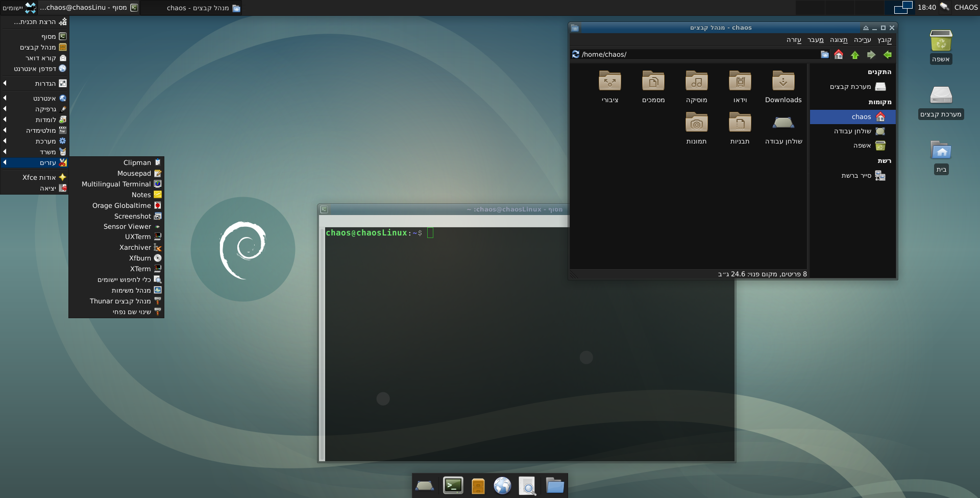
Task: Expand the הגדרות settings submenu
Action: pyautogui.click(x=36, y=83)
